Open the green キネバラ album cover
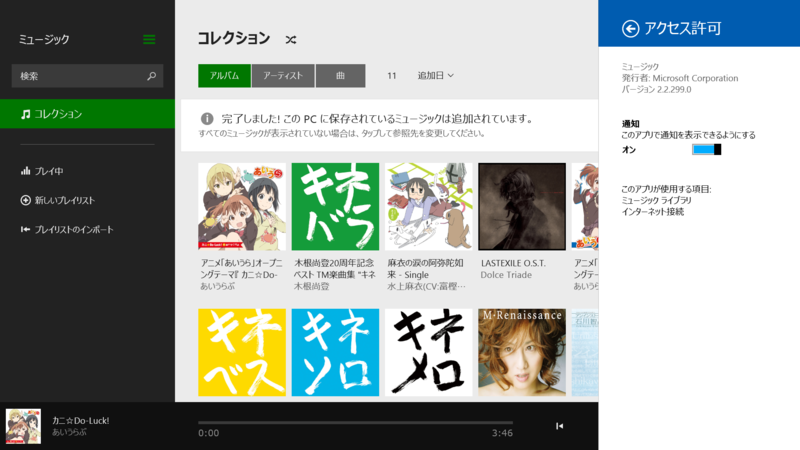 coord(335,207)
